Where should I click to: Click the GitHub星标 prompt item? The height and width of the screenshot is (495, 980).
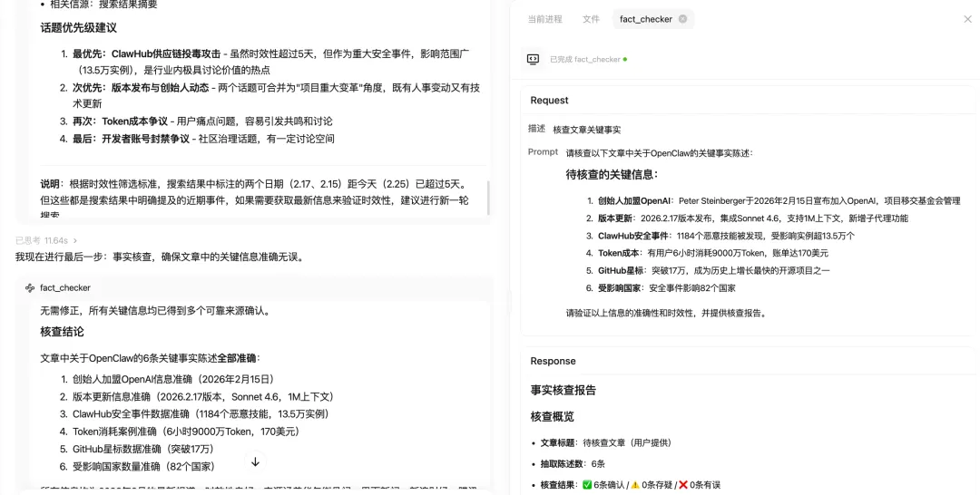point(708,270)
